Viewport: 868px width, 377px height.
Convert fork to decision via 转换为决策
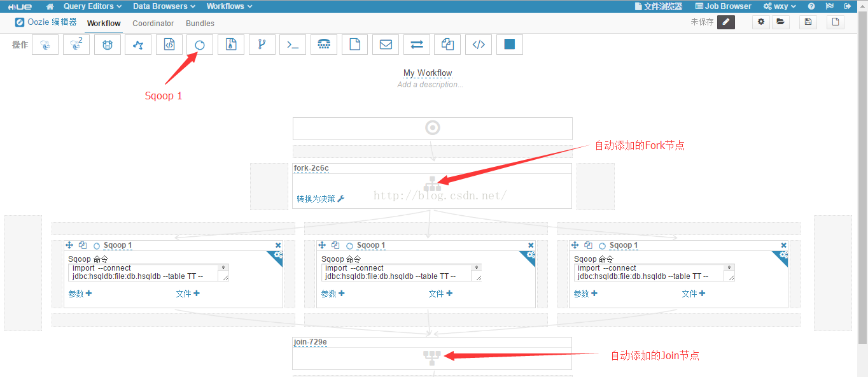click(321, 199)
